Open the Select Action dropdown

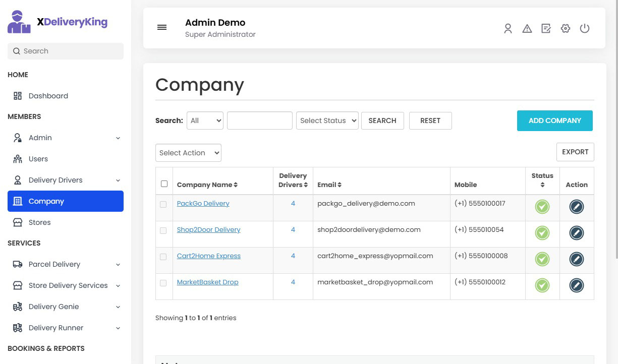188,153
